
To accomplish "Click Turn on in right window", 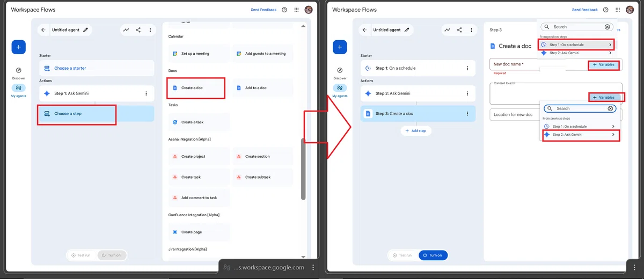I will point(433,255).
